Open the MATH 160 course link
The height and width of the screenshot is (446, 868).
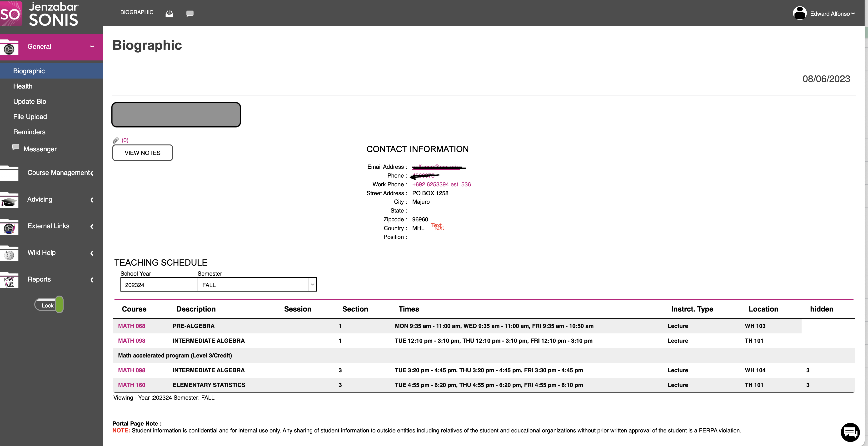(x=131, y=385)
